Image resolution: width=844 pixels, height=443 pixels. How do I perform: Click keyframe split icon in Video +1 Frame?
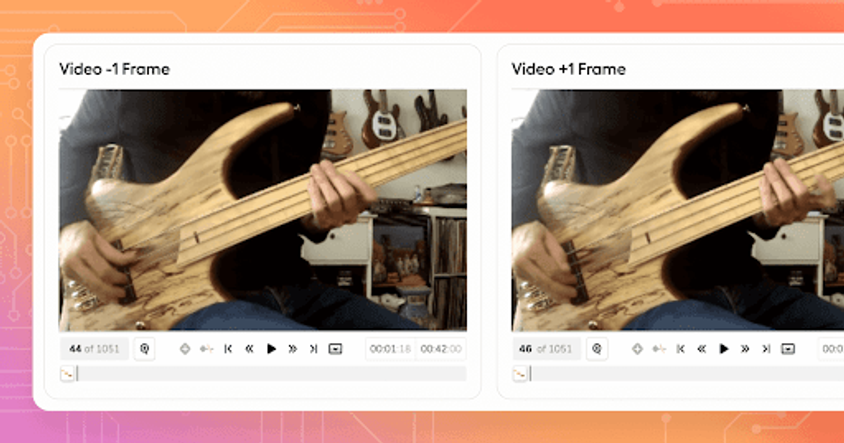click(x=659, y=349)
